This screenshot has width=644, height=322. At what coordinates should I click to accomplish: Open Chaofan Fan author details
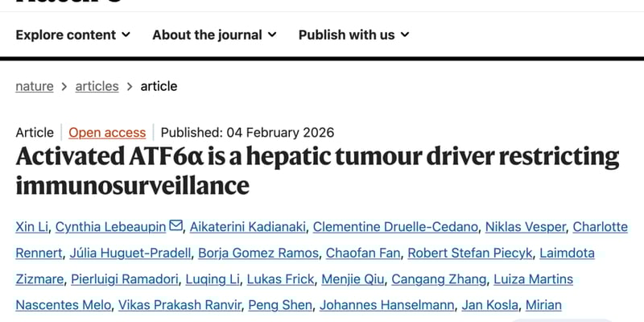[x=363, y=254]
